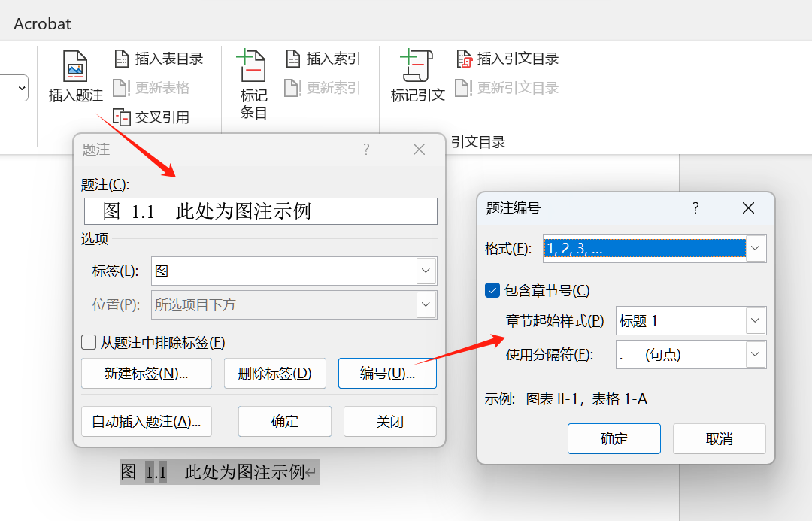Open the 编号 numbering button
The height and width of the screenshot is (521, 812).
pos(387,374)
